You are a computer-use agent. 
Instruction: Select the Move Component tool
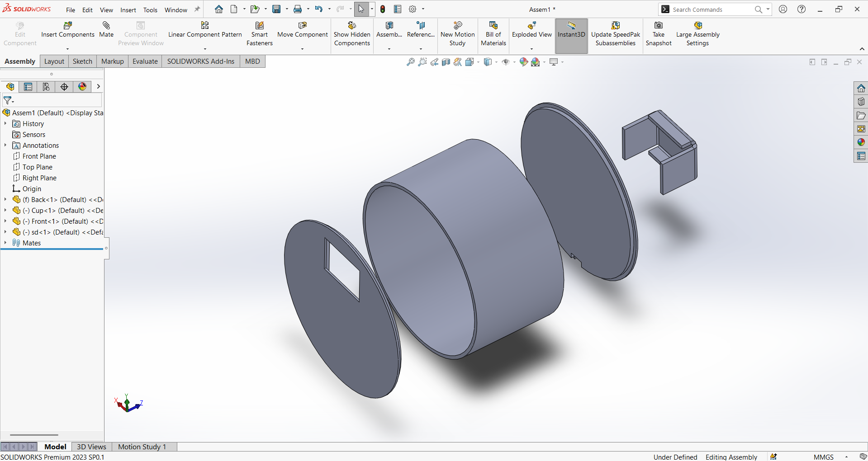tap(302, 30)
